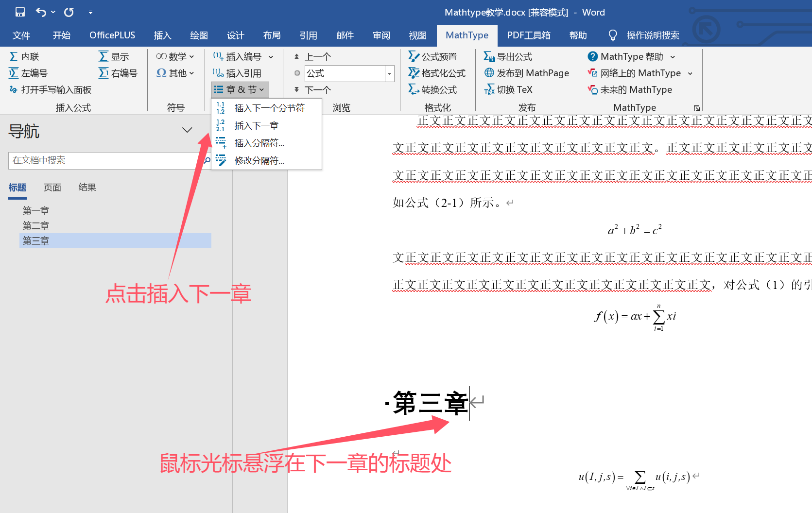
Task: Open the 邮件 ribbon tab
Action: pyautogui.click(x=345, y=35)
